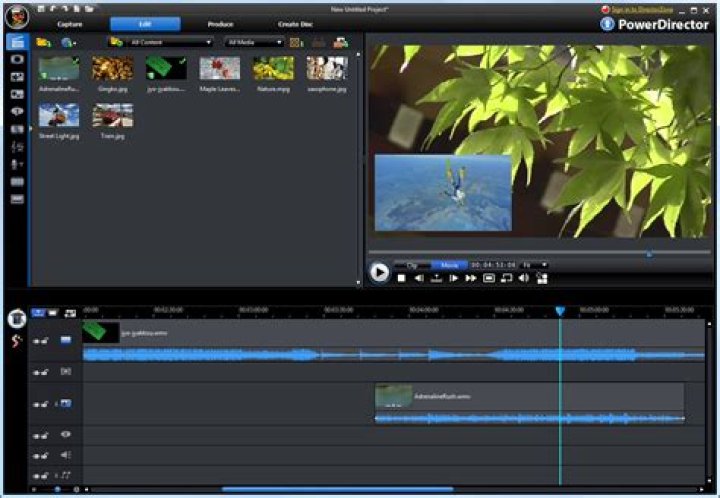Click the timeline zoom slider handle

click(x=57, y=490)
